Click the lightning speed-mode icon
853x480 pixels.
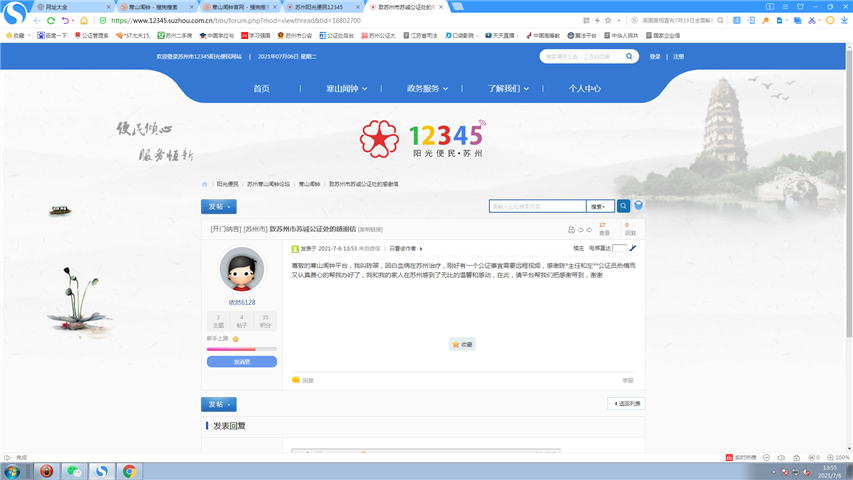tap(597, 21)
